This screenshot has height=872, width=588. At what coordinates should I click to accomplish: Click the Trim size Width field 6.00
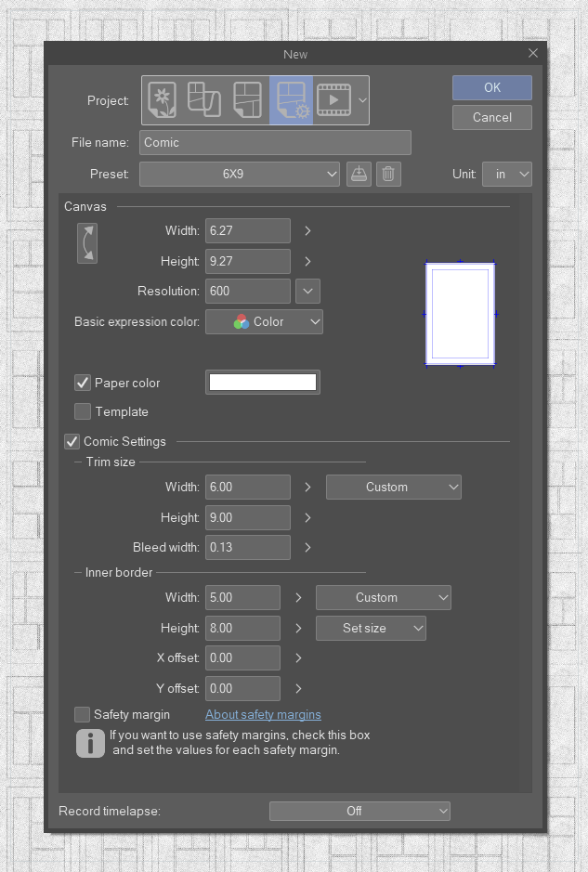pos(248,488)
